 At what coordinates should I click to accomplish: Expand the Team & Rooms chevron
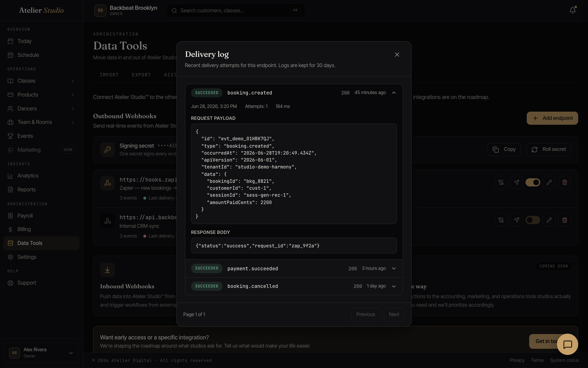(x=73, y=122)
